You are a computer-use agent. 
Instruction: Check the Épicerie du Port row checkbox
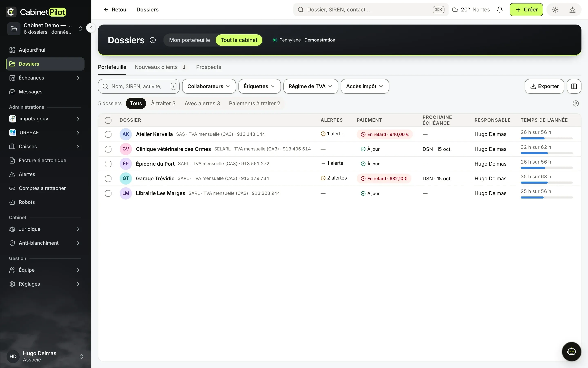tap(108, 164)
